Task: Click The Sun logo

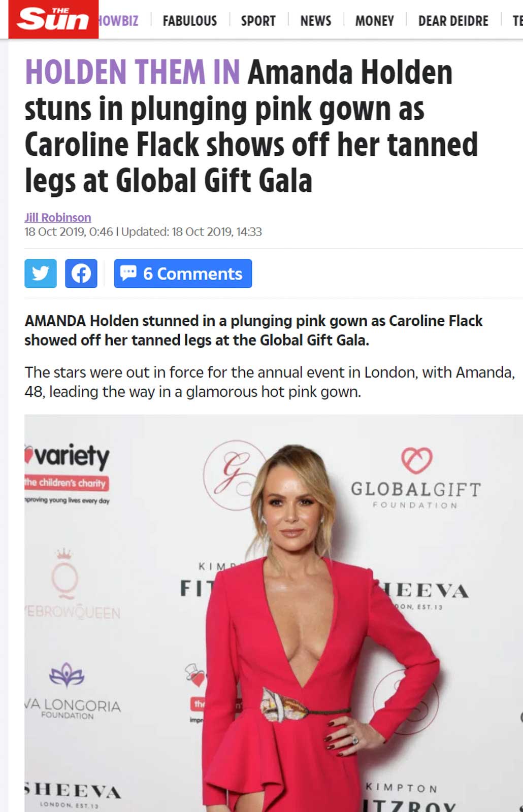Action: coord(53,19)
